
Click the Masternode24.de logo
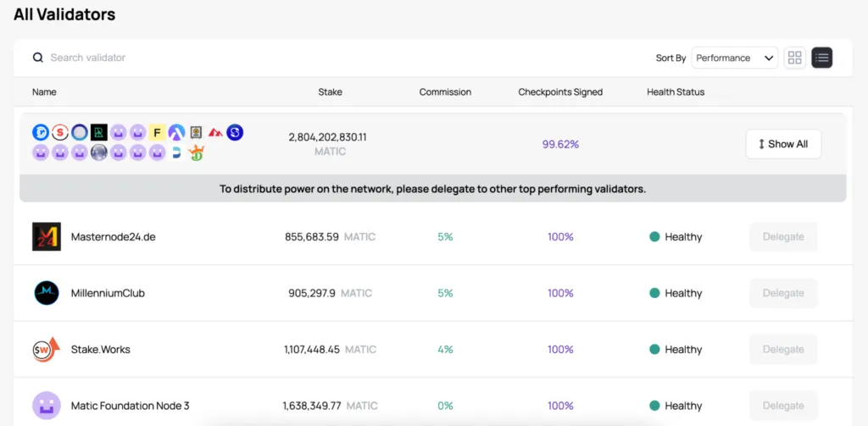pos(47,237)
